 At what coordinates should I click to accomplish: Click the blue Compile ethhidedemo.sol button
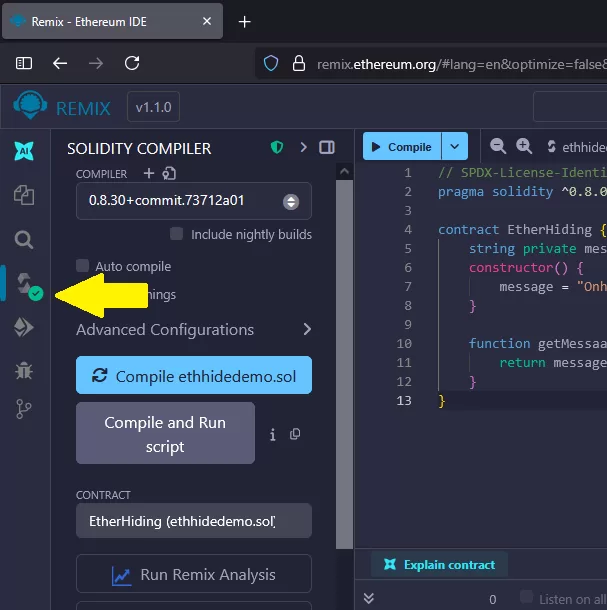click(193, 376)
